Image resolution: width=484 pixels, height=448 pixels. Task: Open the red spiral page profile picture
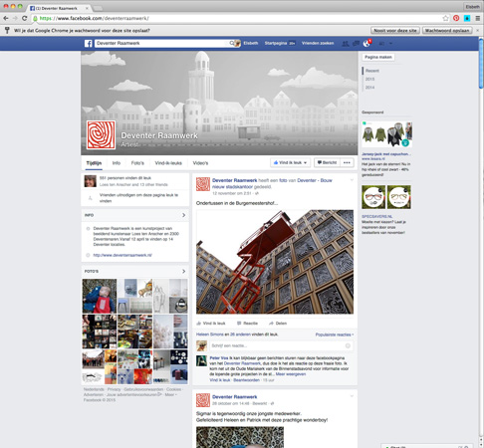(102, 135)
